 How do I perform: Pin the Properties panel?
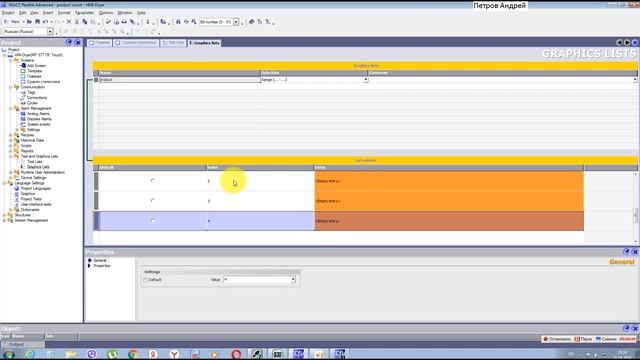pyautogui.click(x=626, y=251)
